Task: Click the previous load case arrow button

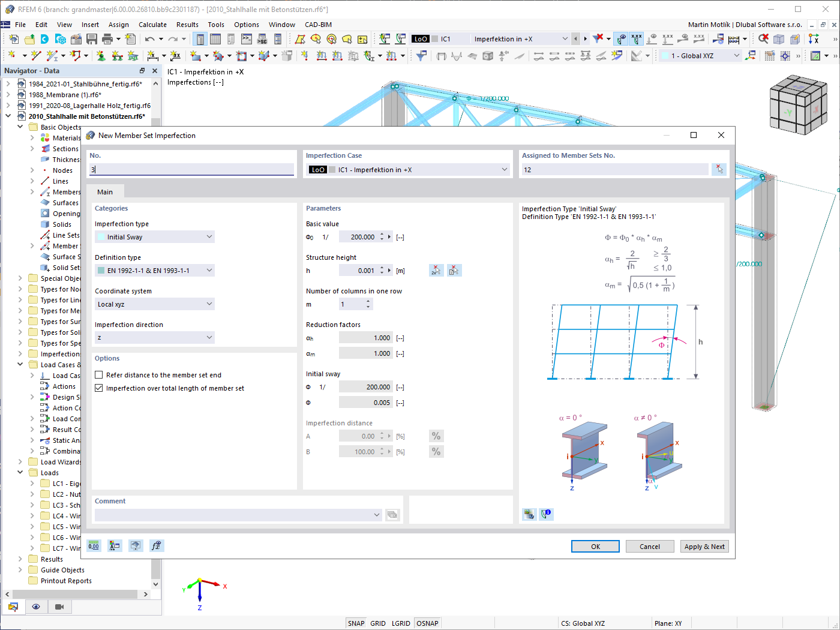Action: point(576,39)
